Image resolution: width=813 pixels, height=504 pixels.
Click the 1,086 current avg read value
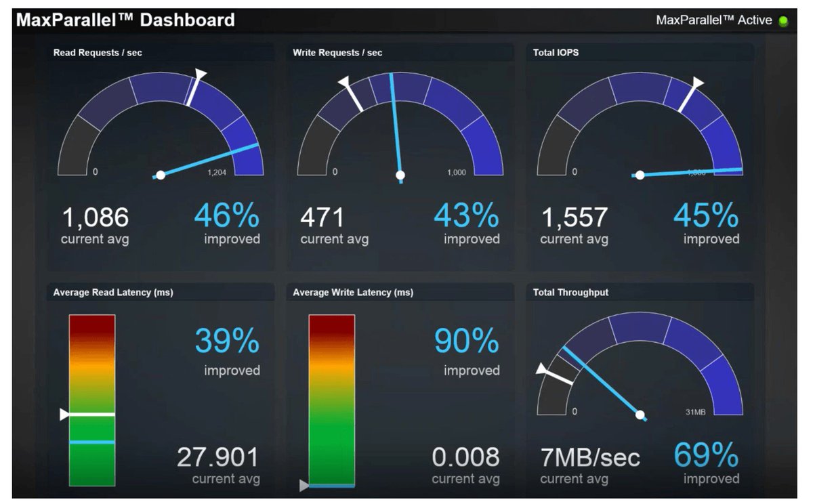tap(96, 217)
